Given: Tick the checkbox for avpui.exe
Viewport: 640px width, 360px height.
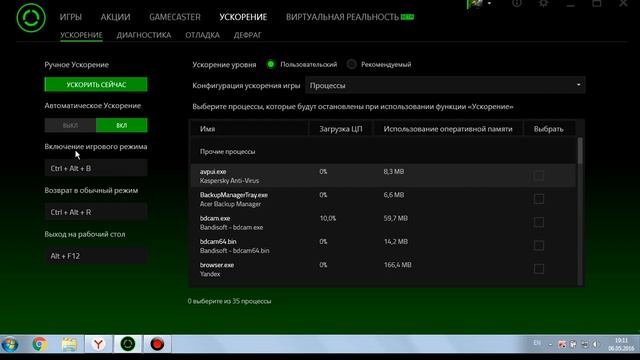Looking at the screenshot, I should [538, 176].
